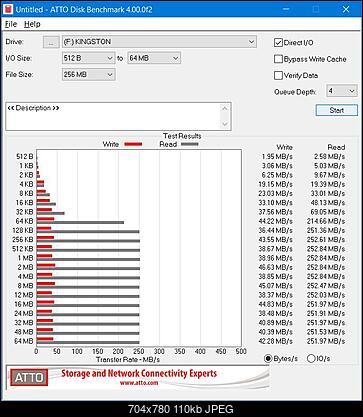
Task: Click the 'Storage and Network Connectivity Experts' banner
Action: [x=139, y=373]
